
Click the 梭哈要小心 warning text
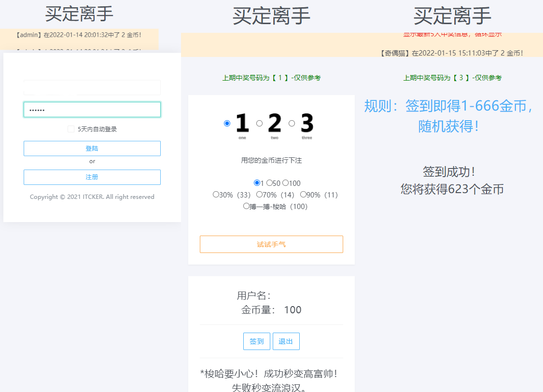coord(269,380)
